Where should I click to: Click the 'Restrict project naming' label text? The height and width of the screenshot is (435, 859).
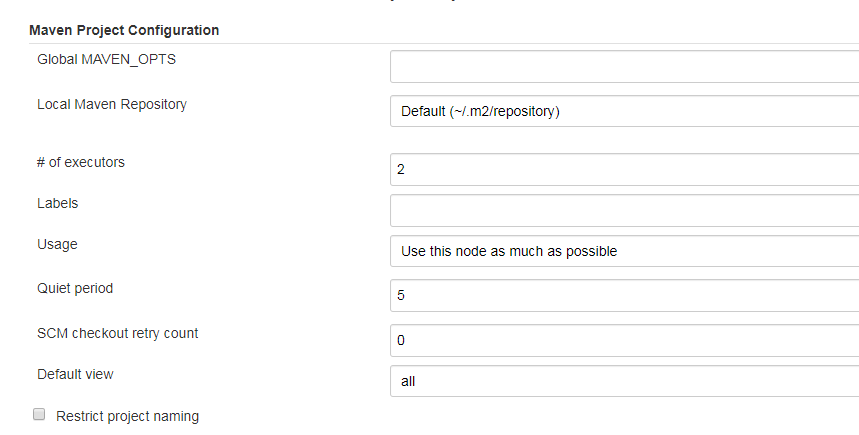[127, 416]
